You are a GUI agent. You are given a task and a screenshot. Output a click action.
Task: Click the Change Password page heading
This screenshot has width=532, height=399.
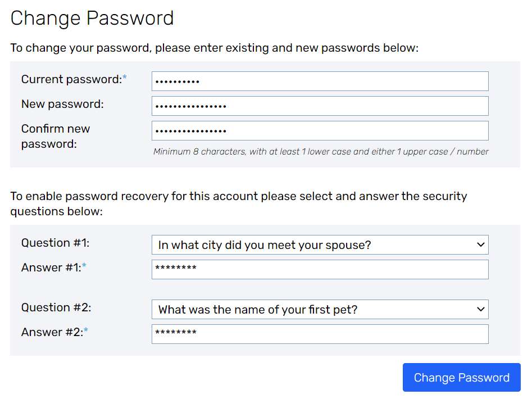coord(92,19)
